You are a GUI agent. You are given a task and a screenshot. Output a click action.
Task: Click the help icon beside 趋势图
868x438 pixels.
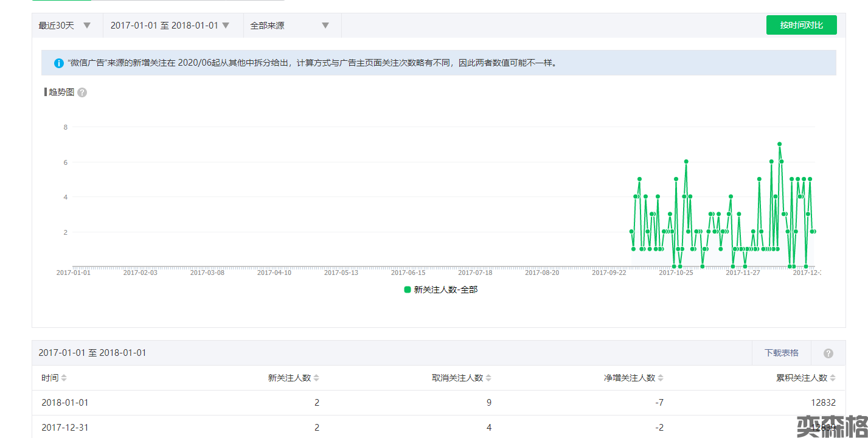point(82,92)
